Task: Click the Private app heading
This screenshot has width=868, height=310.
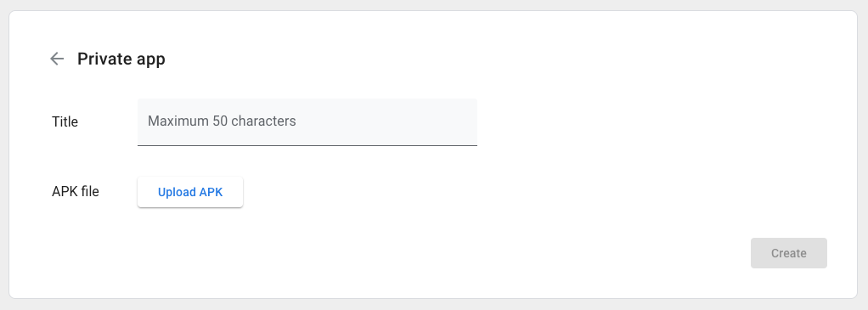Action: (121, 59)
